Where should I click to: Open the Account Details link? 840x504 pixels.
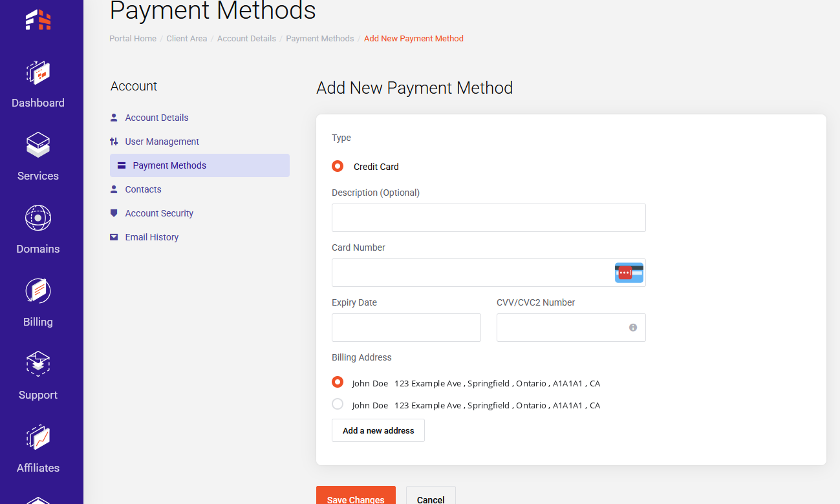click(157, 118)
